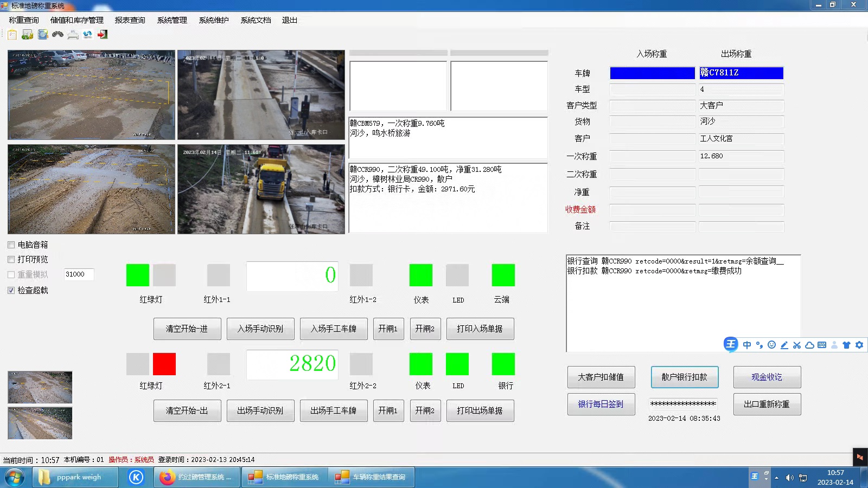The height and width of the screenshot is (488, 868).
Task: Click the emoji smiley icon in the IME toolbar
Action: (x=771, y=345)
